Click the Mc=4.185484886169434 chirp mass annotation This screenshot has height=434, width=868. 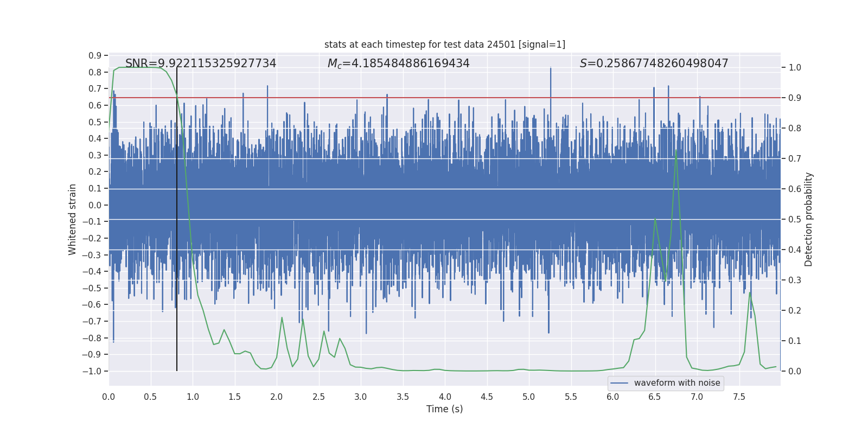[x=399, y=63]
